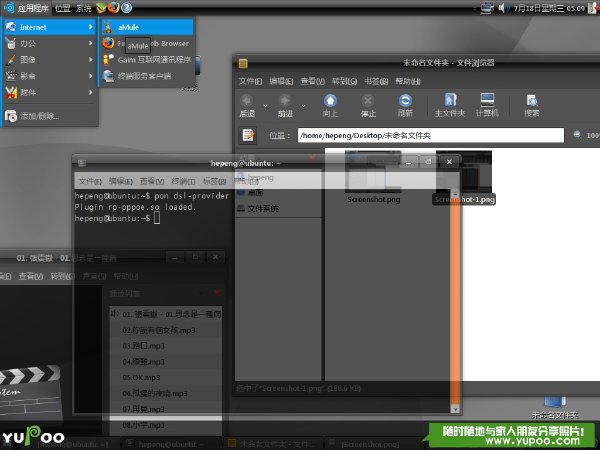This screenshot has height=450, width=600.
Task: Click the 未命名文件夹 desktop folder icon
Action: pos(554,407)
